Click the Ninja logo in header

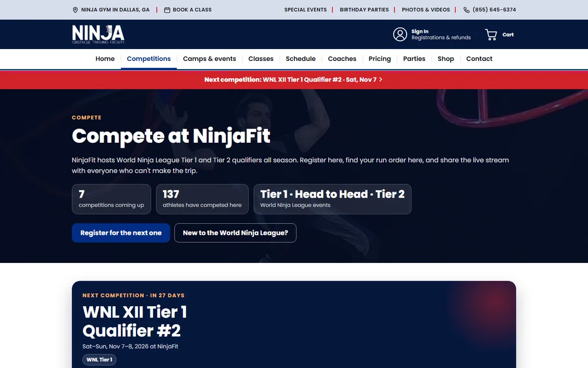coord(98,34)
